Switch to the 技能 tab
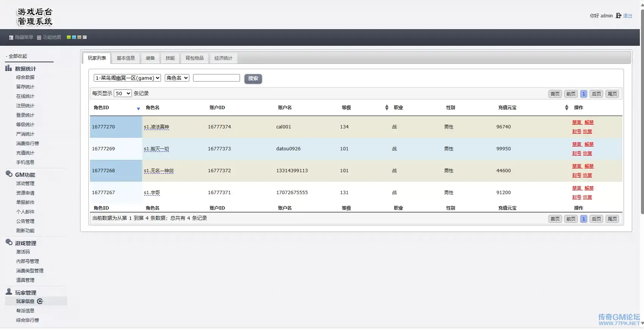Image resolution: width=644 pixels, height=329 pixels. (170, 58)
